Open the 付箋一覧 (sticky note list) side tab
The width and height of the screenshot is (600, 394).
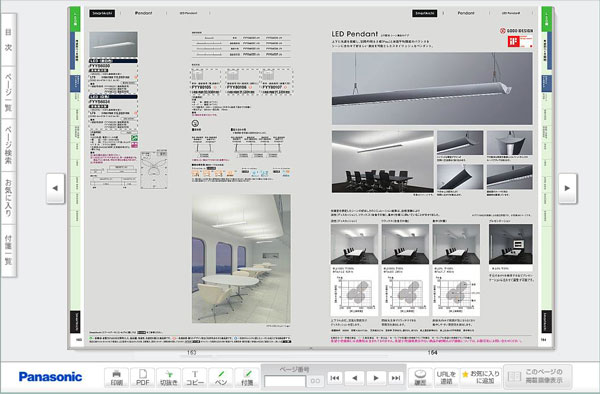[x=8, y=250]
